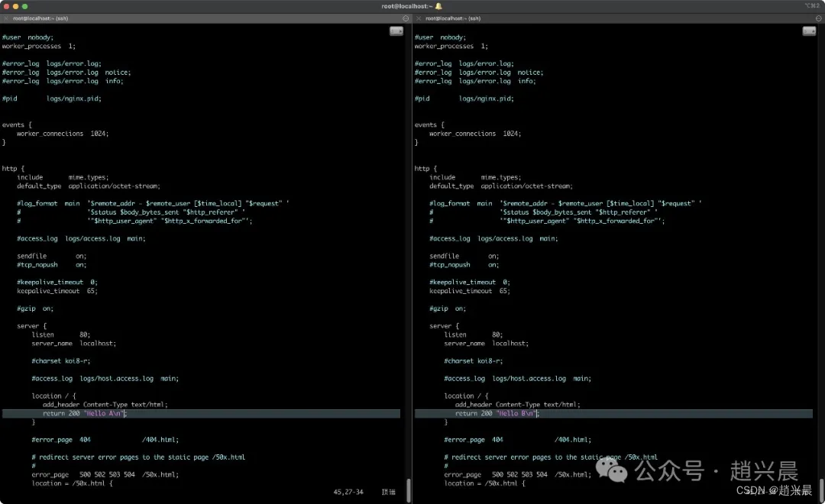Click the cursor position '45,27-34' status
The width and height of the screenshot is (825, 504).
click(x=348, y=492)
